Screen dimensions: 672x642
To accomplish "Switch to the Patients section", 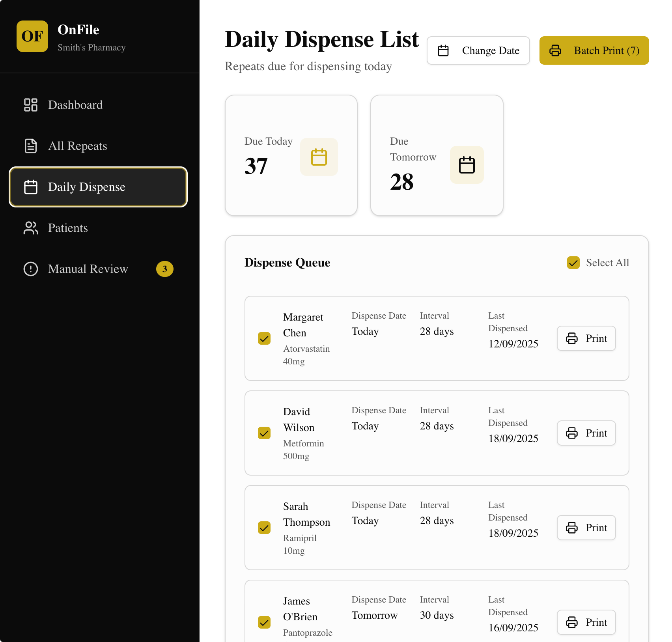I will (x=67, y=228).
